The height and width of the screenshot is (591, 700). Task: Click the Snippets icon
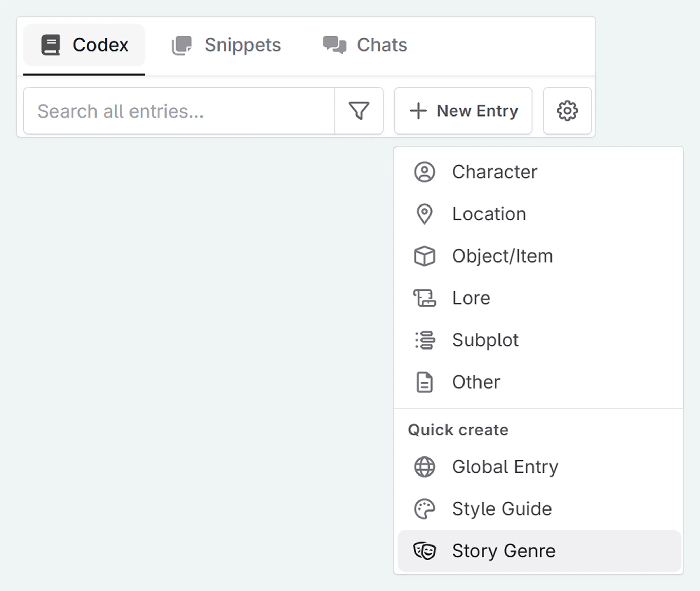182,44
